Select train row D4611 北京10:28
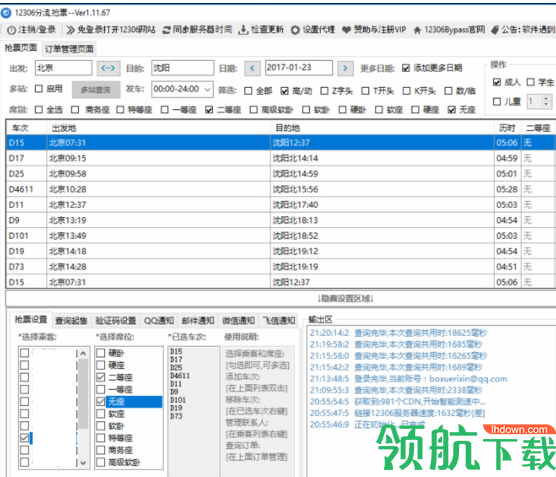This screenshot has height=477, width=556. (280, 189)
